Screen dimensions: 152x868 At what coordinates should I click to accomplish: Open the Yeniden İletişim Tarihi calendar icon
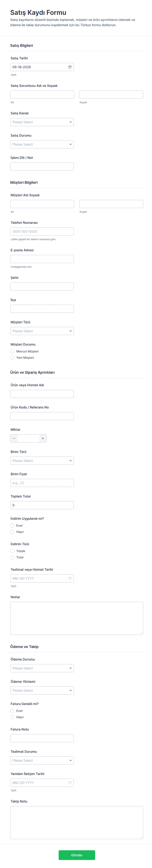coord(70,782)
